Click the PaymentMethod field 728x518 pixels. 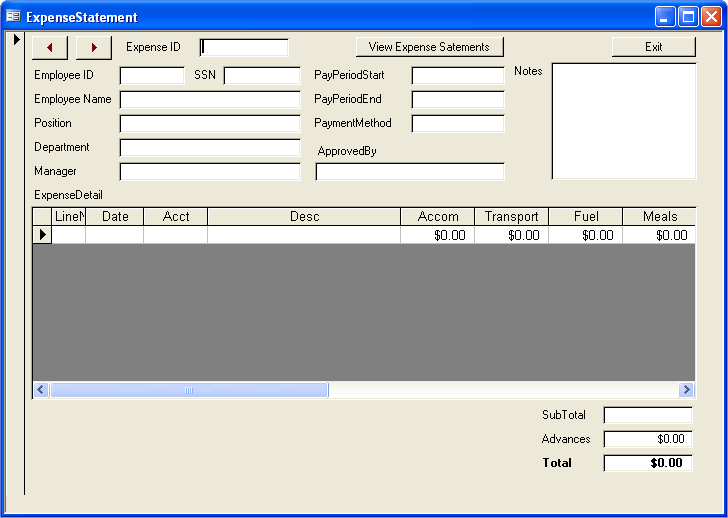[x=458, y=123]
